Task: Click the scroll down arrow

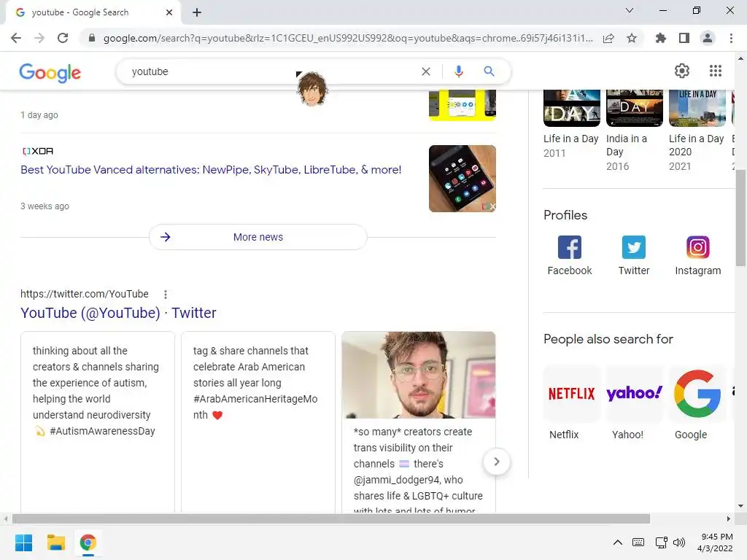Action: [740, 506]
